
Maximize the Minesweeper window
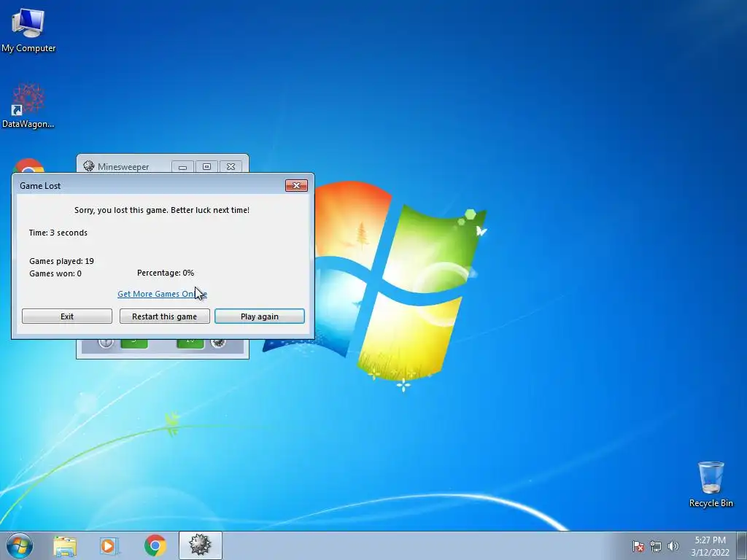click(206, 167)
